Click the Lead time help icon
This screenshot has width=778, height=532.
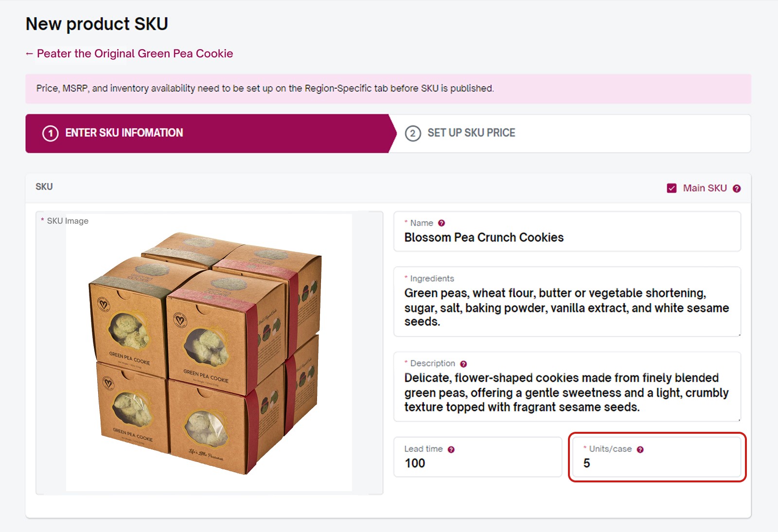click(450, 449)
